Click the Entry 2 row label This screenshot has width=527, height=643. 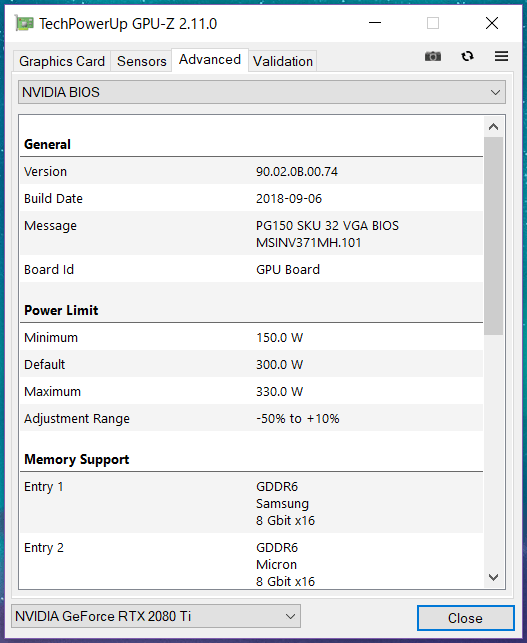point(44,548)
